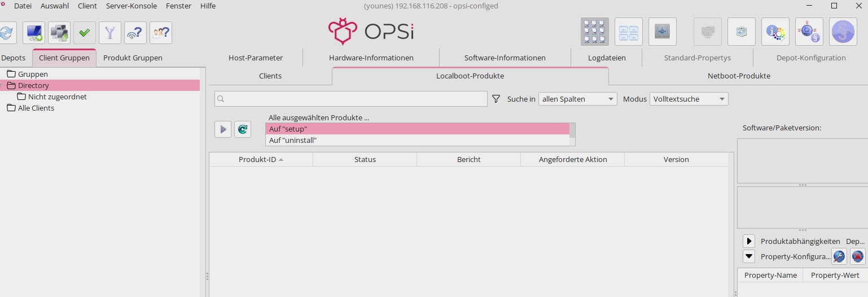Click the product search input field
Viewport: 868px width, 297px height.
(351, 99)
